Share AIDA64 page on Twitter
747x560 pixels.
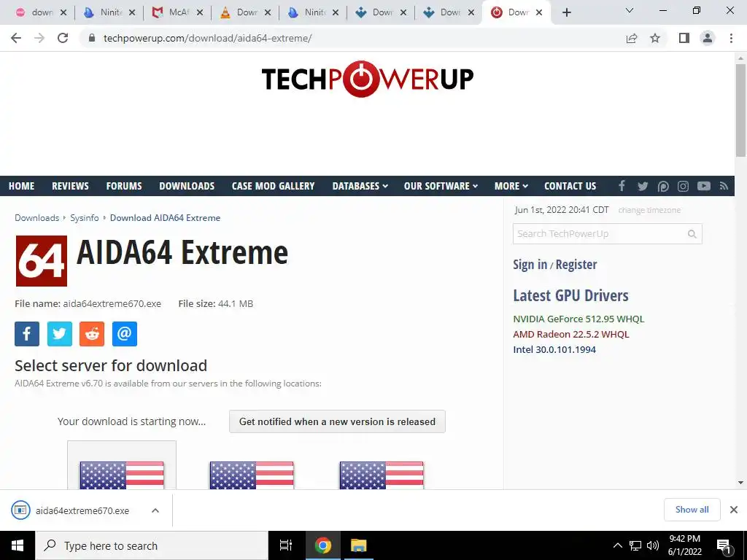point(60,334)
